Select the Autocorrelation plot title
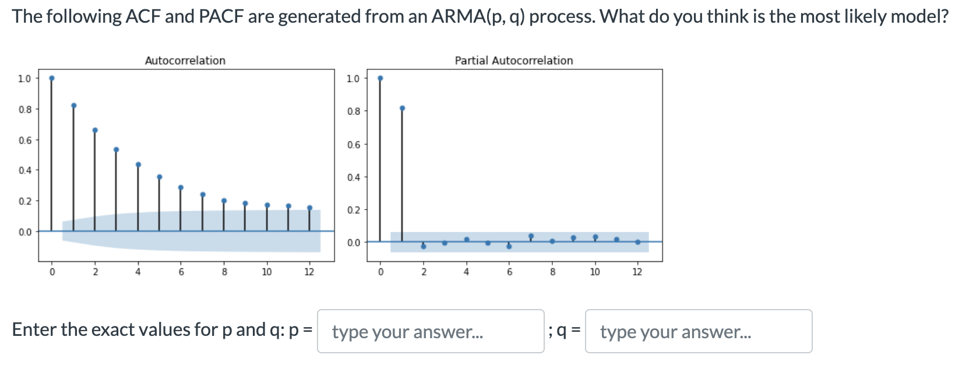Image resolution: width=980 pixels, height=383 pixels. [x=185, y=60]
